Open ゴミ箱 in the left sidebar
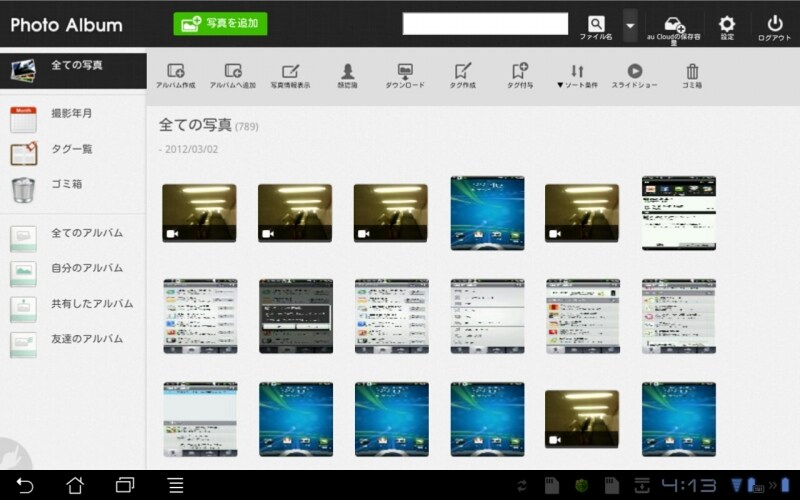 (x=73, y=189)
